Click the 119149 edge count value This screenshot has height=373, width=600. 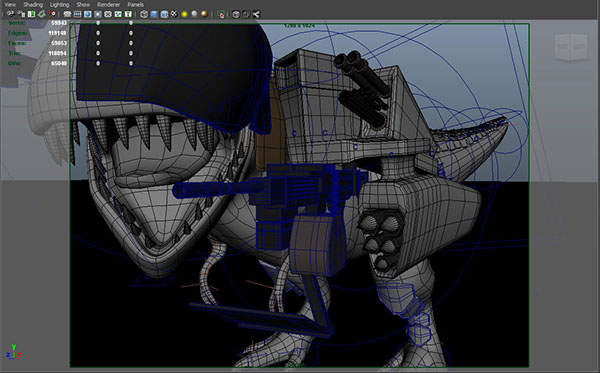coord(57,33)
